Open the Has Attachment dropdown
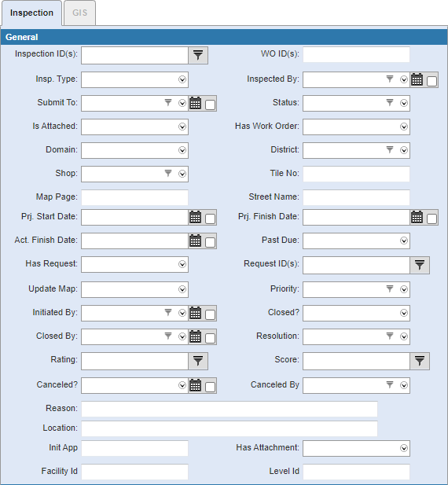This screenshot has width=448, height=485. pos(404,448)
